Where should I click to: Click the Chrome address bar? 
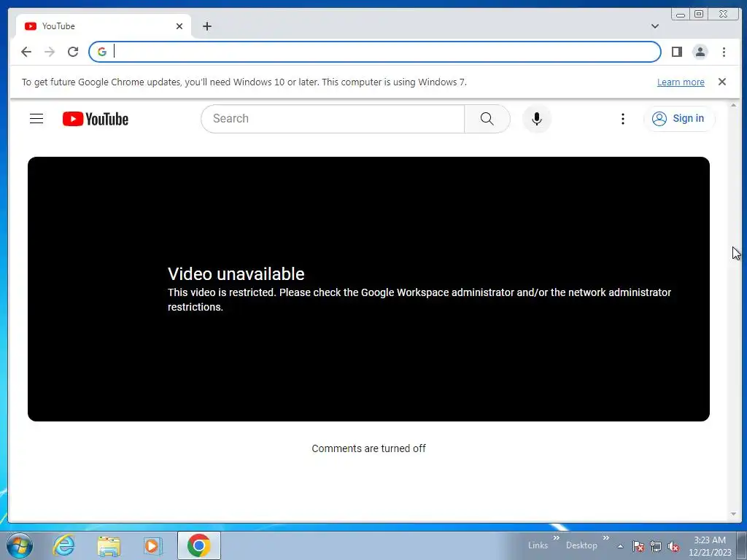(375, 52)
